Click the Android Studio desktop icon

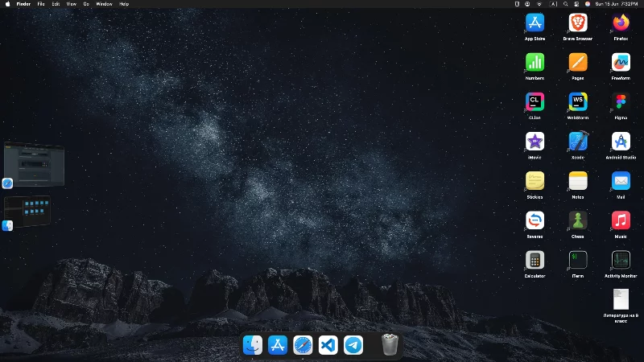(621, 142)
